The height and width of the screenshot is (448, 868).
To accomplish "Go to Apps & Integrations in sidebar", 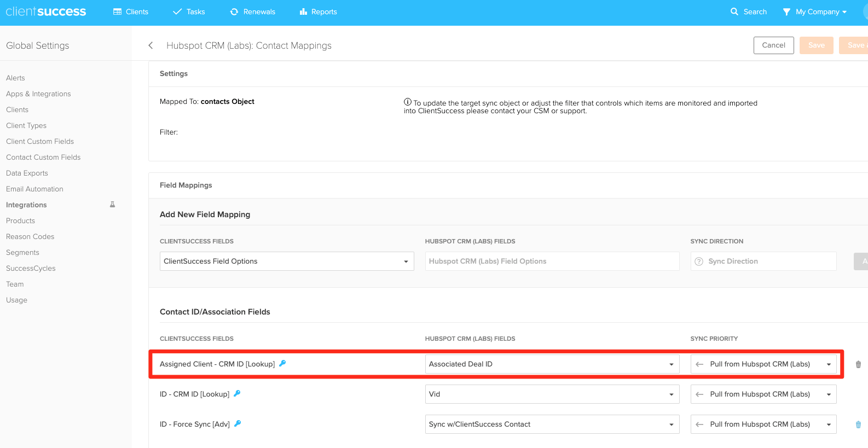I will 38,94.
